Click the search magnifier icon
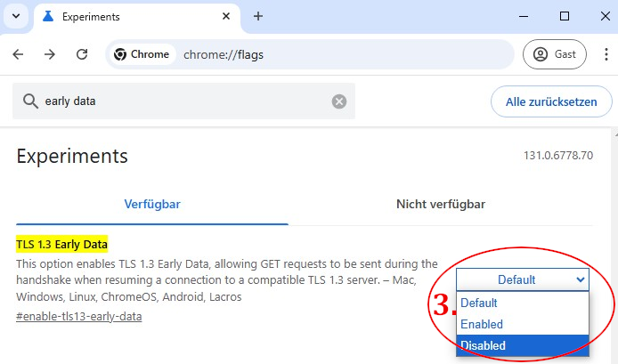 point(30,101)
